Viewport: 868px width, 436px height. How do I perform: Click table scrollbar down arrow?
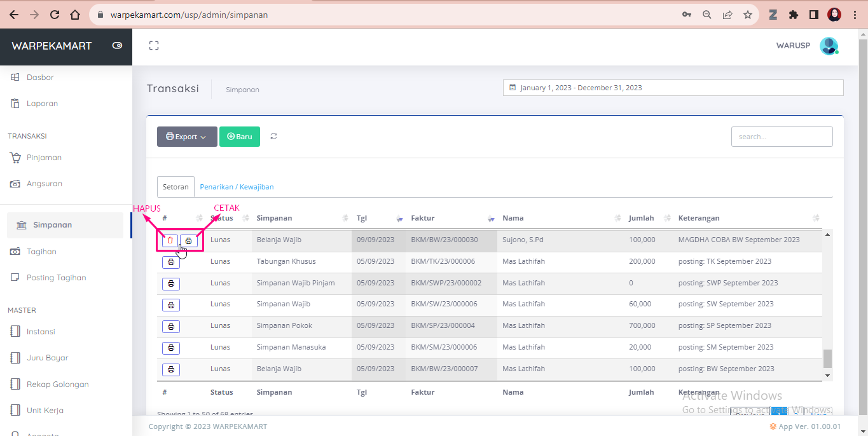click(x=827, y=376)
